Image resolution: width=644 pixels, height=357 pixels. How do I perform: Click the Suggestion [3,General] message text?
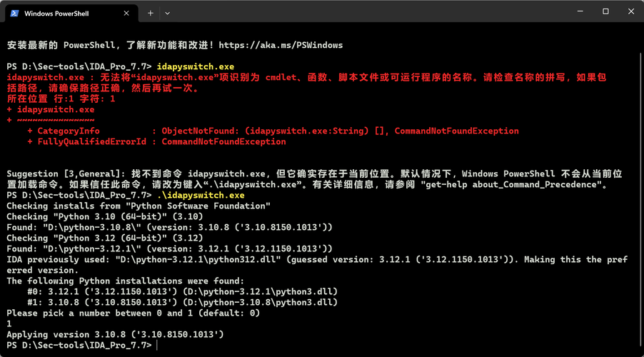(314, 179)
